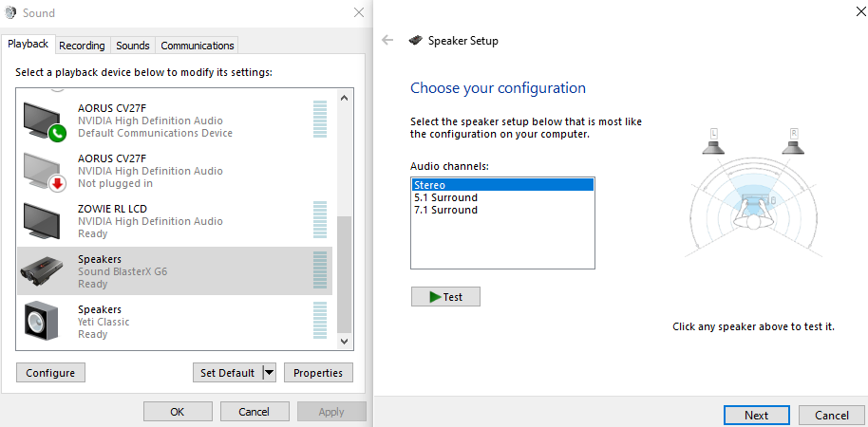Click the Sound window title icon
Image resolution: width=868 pixels, height=427 pixels.
pyautogui.click(x=10, y=12)
